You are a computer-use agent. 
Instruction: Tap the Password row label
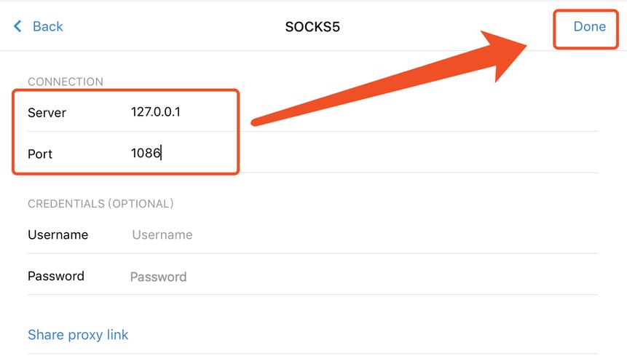pos(56,277)
